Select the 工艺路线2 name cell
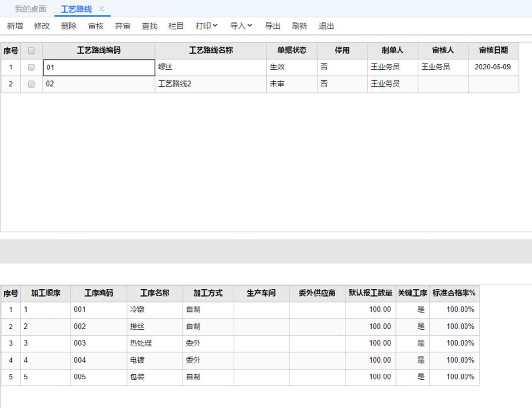 (211, 84)
